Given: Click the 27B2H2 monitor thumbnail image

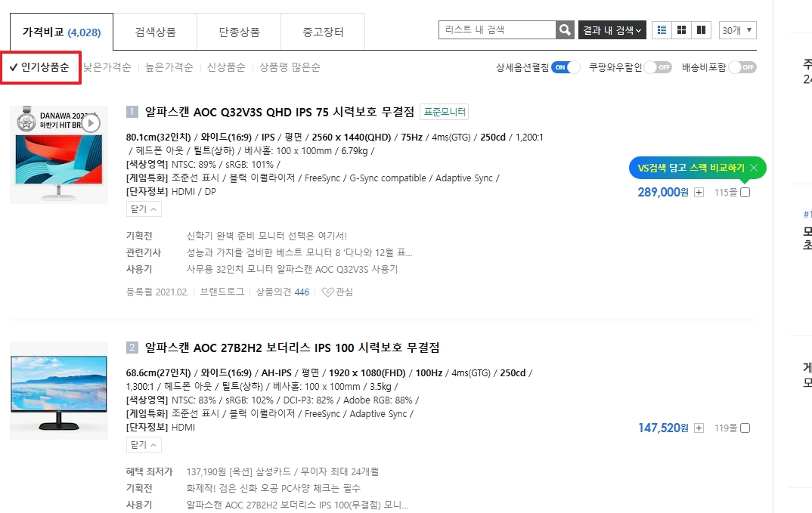Looking at the screenshot, I should 59,391.
